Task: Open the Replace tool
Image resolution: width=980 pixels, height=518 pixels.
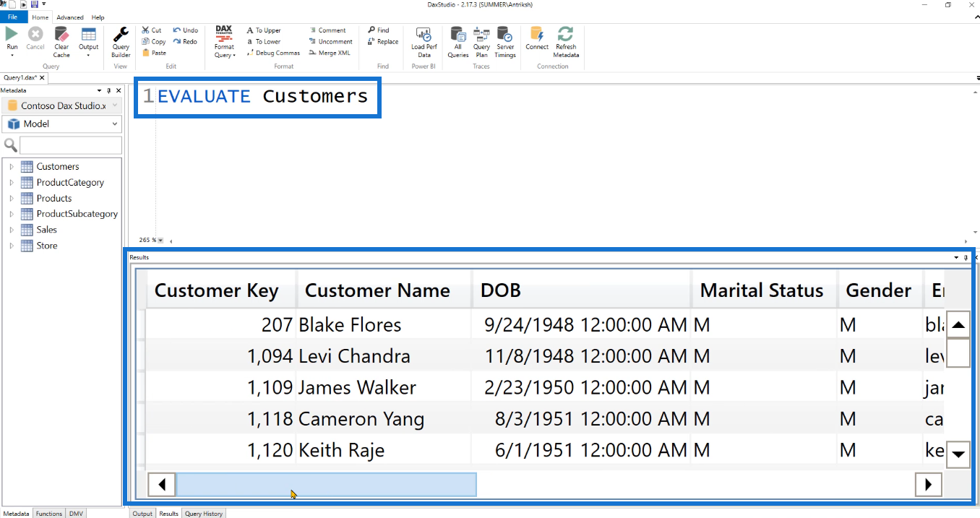Action: coord(383,42)
